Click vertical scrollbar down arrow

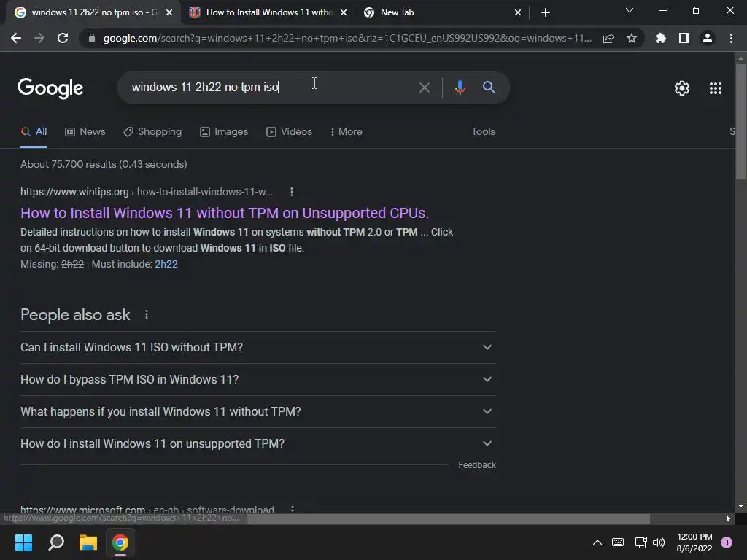740,506
